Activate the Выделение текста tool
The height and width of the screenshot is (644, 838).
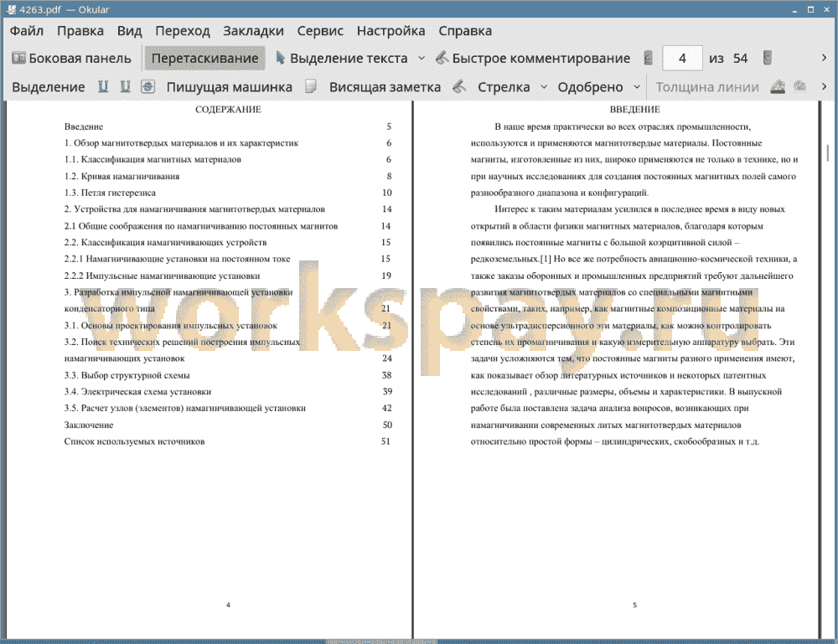click(341, 59)
